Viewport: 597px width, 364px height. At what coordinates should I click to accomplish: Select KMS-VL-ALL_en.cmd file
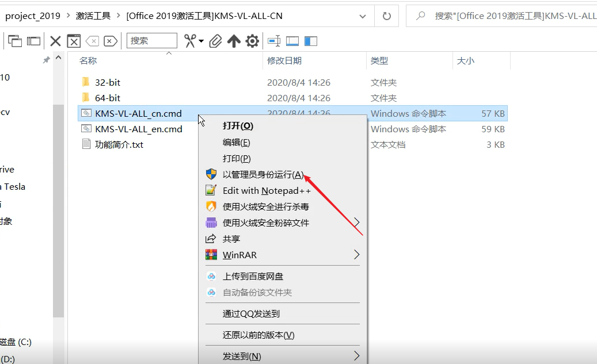click(139, 129)
